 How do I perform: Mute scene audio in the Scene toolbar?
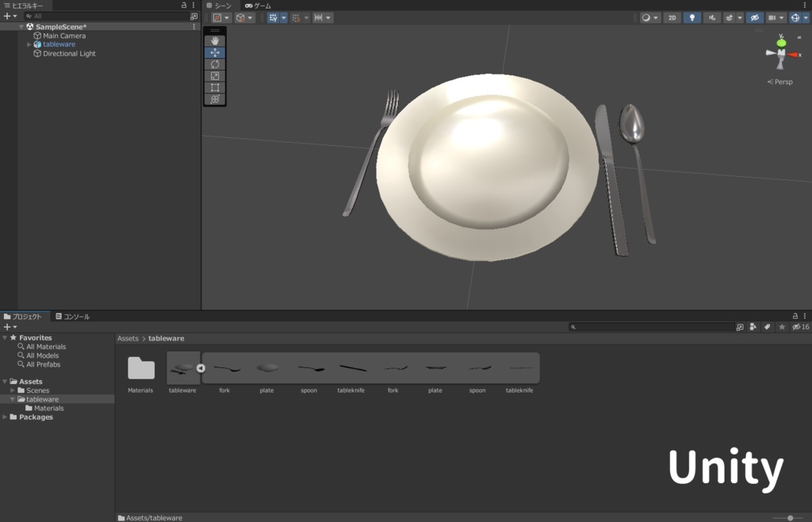pyautogui.click(x=711, y=17)
